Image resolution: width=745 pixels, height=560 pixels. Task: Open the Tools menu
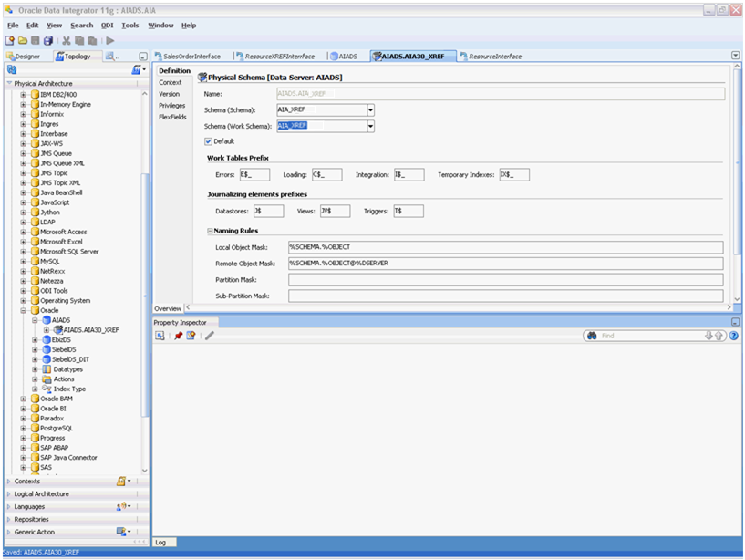(x=129, y=26)
